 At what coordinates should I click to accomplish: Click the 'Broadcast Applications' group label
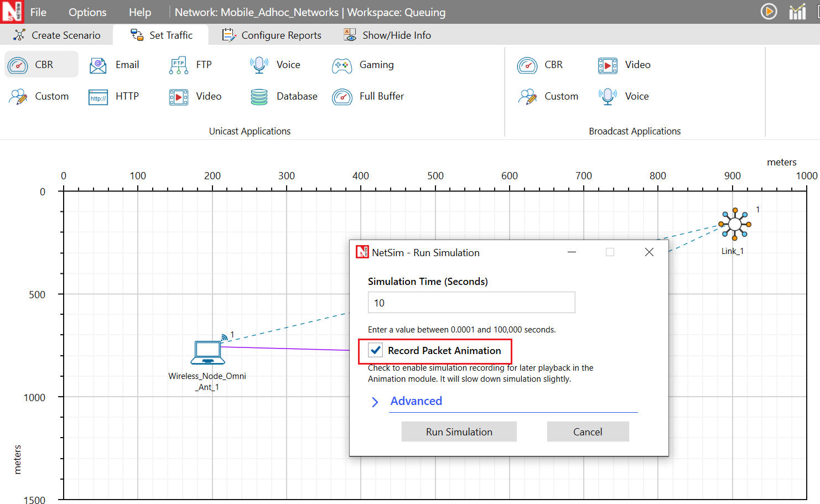coord(635,131)
